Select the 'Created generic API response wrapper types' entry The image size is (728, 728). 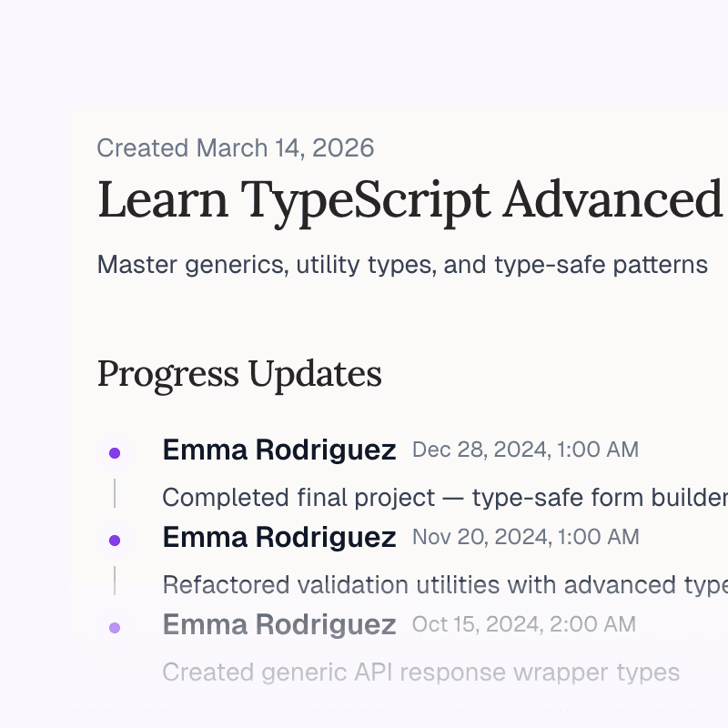click(x=420, y=672)
